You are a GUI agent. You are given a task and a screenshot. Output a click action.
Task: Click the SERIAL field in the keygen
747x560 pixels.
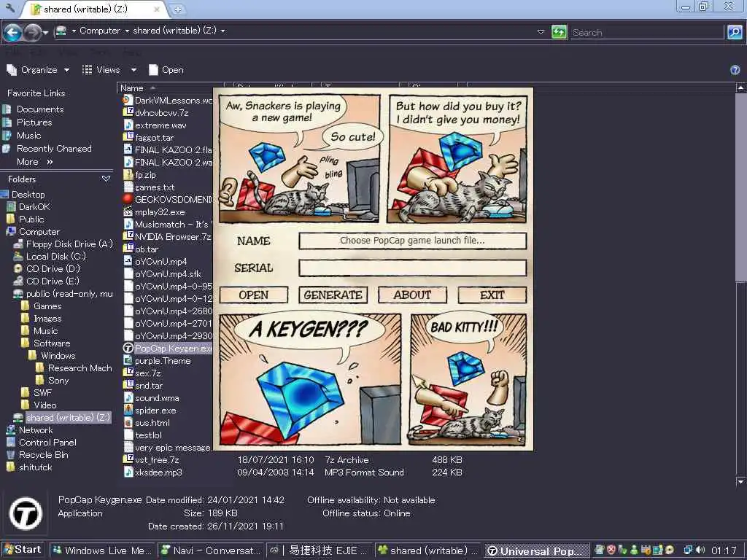pyautogui.click(x=413, y=268)
